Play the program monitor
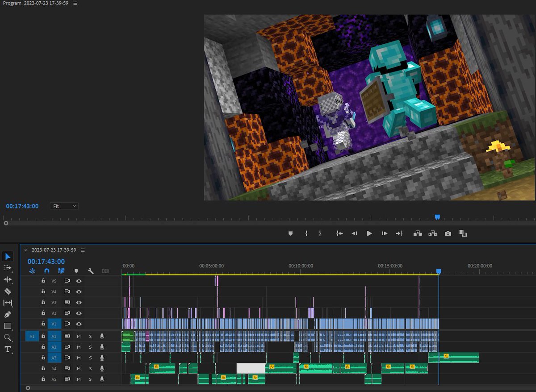Image resolution: width=536 pixels, height=392 pixels. point(369,233)
